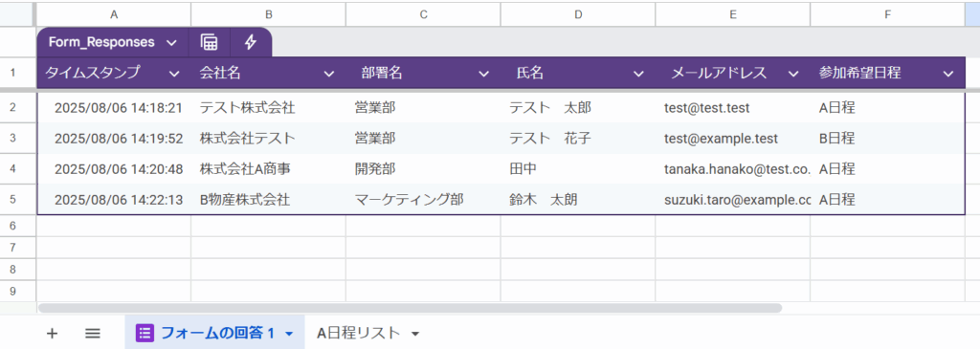
Task: Click the 鈴木 太朗 name cell
Action: tap(578, 200)
